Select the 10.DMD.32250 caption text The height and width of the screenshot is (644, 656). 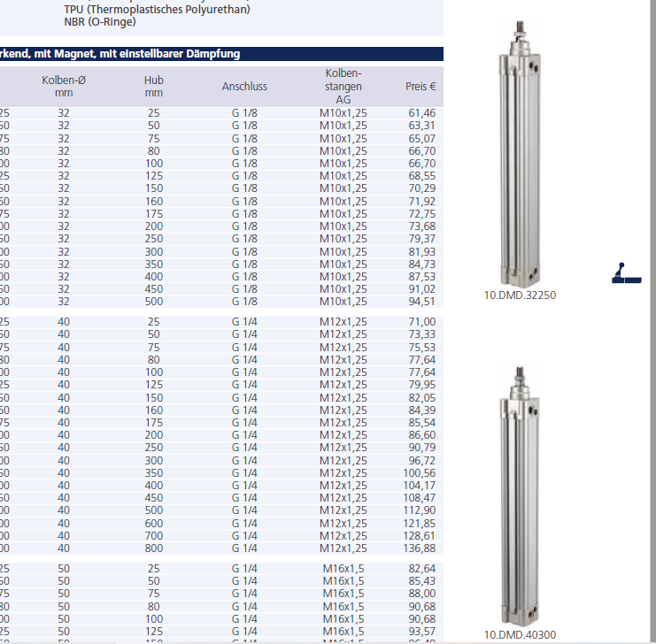coord(520,295)
